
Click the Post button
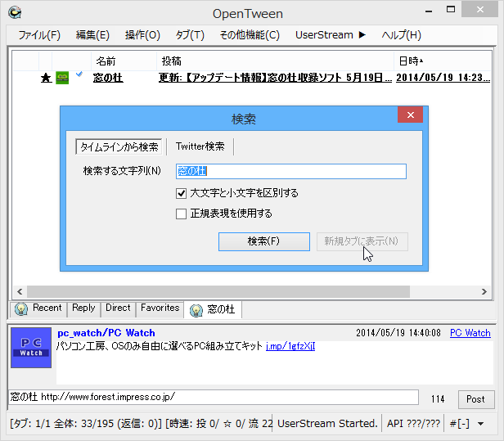(x=476, y=399)
